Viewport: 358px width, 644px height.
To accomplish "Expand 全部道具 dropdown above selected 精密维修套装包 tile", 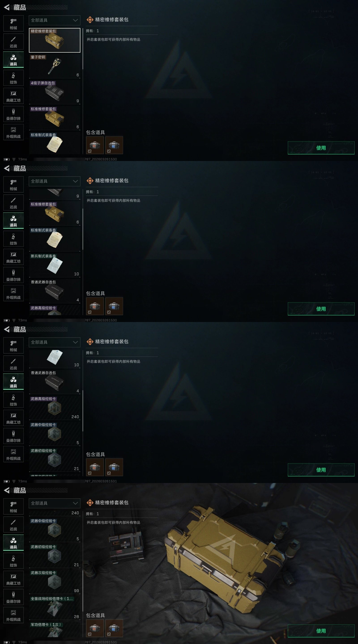I will click(x=55, y=20).
